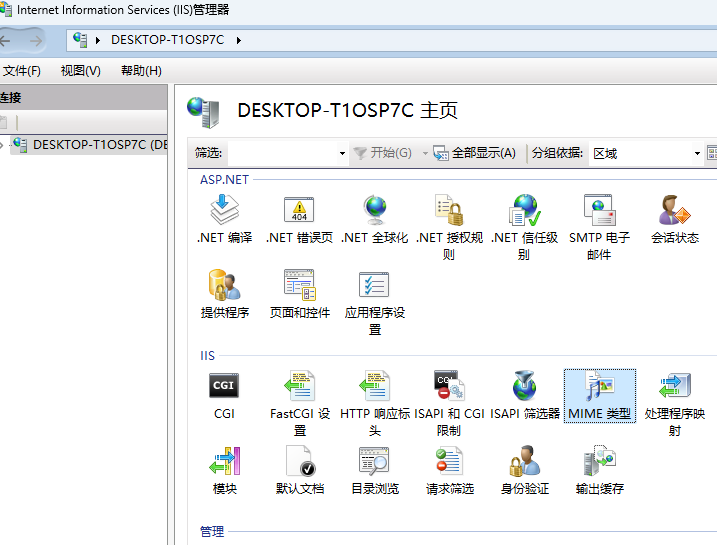
Task: Open the 提供程序 feature
Action: pyautogui.click(x=225, y=294)
